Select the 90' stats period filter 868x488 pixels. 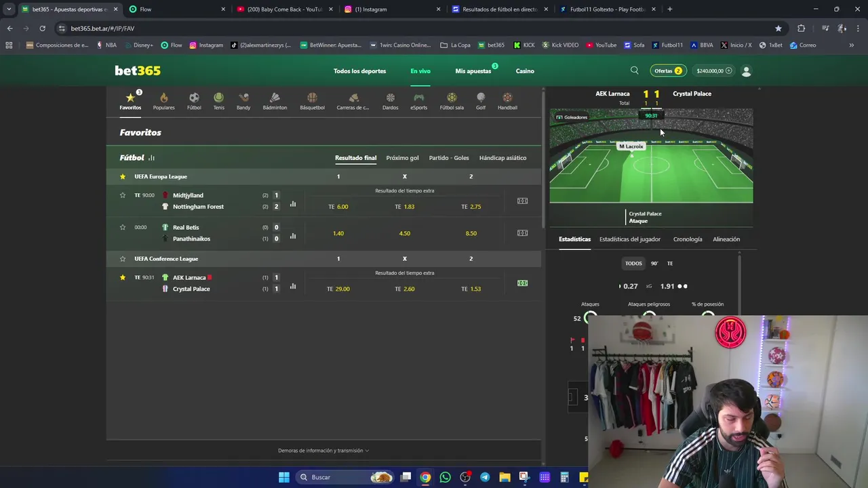tap(654, 264)
